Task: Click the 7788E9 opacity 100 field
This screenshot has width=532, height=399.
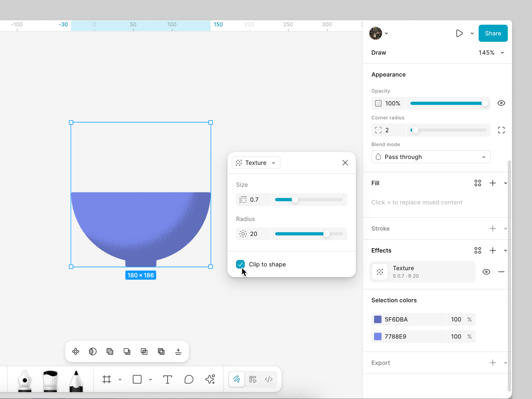Action: coord(456,337)
